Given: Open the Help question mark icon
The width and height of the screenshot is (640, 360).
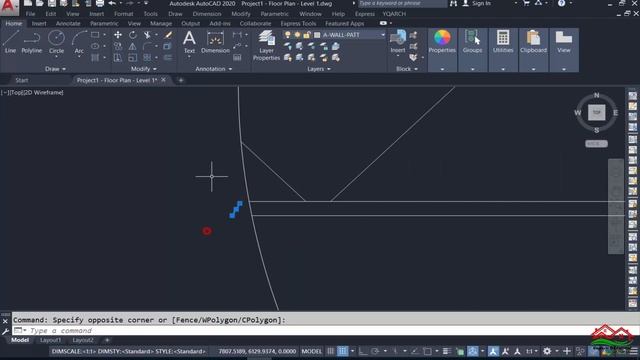Looking at the screenshot, I should [562, 3].
